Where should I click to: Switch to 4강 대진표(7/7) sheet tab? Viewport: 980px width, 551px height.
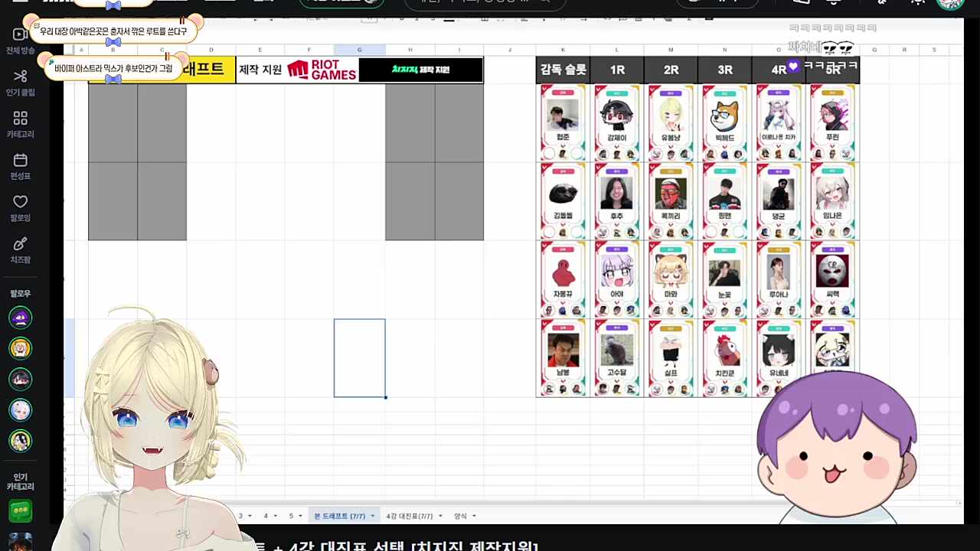click(409, 517)
